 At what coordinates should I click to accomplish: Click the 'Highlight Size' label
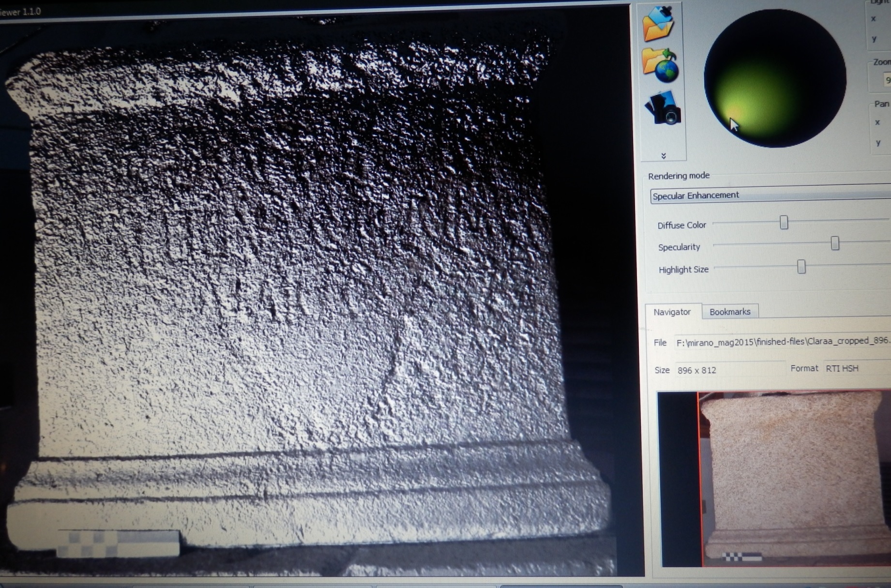click(x=683, y=270)
